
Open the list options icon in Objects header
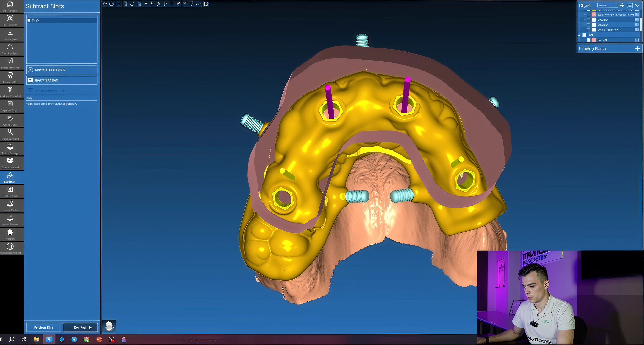630,5
